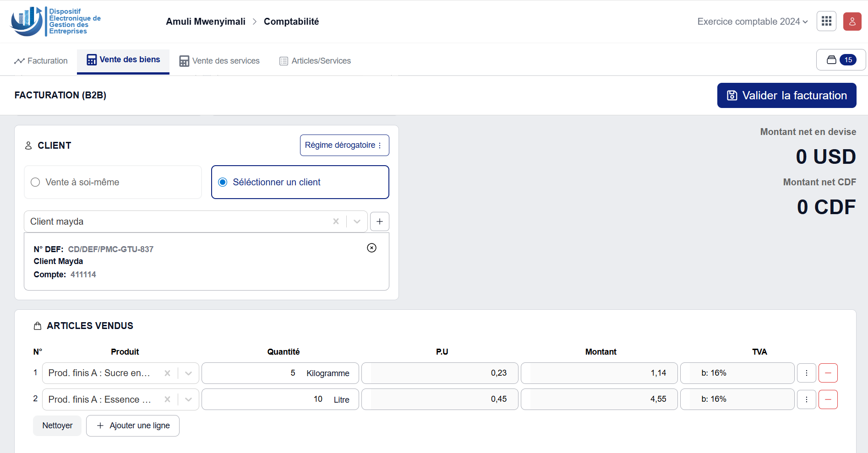This screenshot has width=868, height=453.
Task: Open options menu for line 2
Action: coord(806,399)
